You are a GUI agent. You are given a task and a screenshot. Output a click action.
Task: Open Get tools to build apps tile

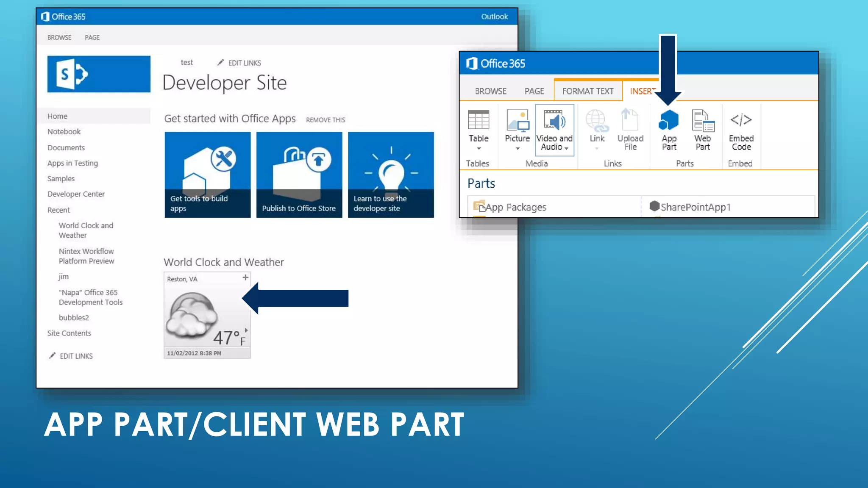(208, 175)
